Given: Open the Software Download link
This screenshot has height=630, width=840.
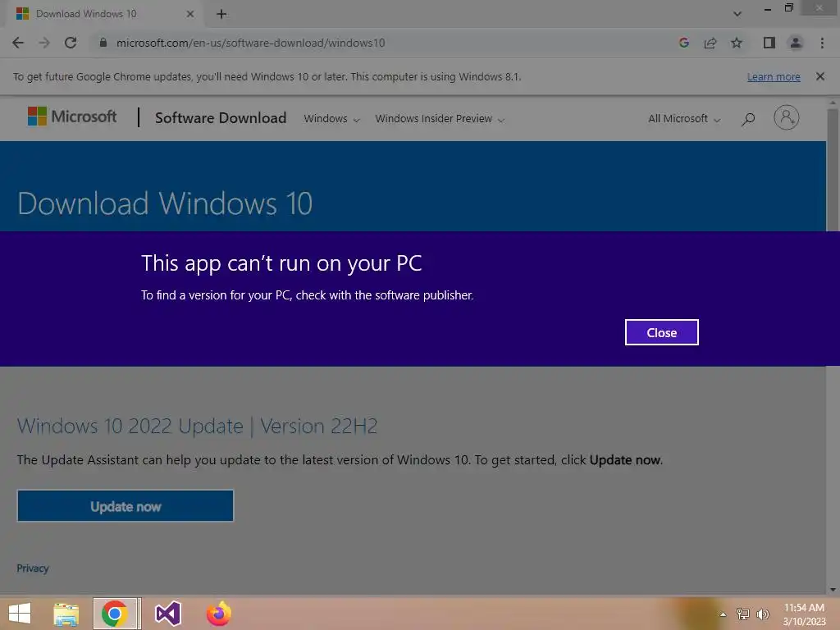Looking at the screenshot, I should pos(221,118).
